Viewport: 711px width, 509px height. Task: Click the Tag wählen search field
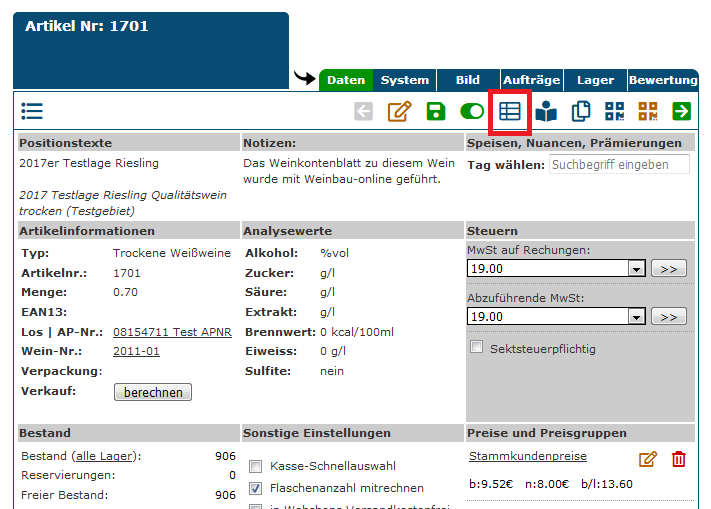click(x=619, y=164)
